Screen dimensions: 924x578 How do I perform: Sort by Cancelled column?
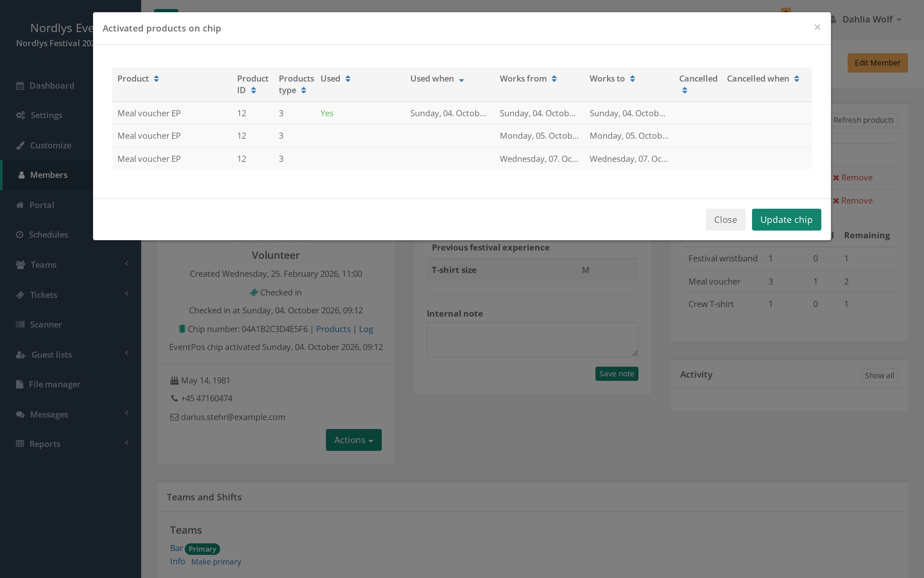(x=698, y=84)
